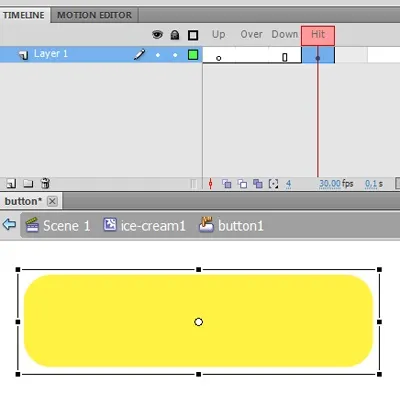The height and width of the screenshot is (406, 400).
Task: Select the Over frame header
Action: tap(252, 34)
